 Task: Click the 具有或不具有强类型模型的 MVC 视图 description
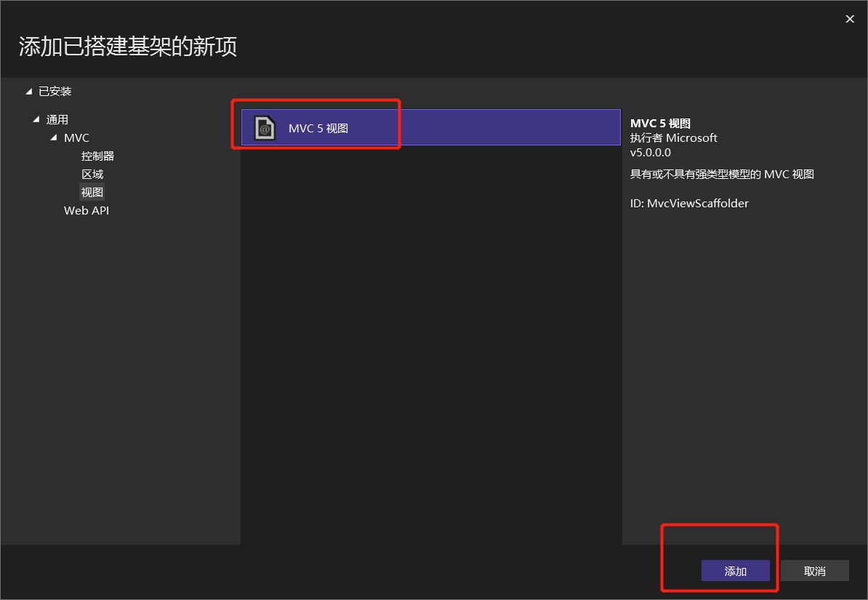point(722,175)
